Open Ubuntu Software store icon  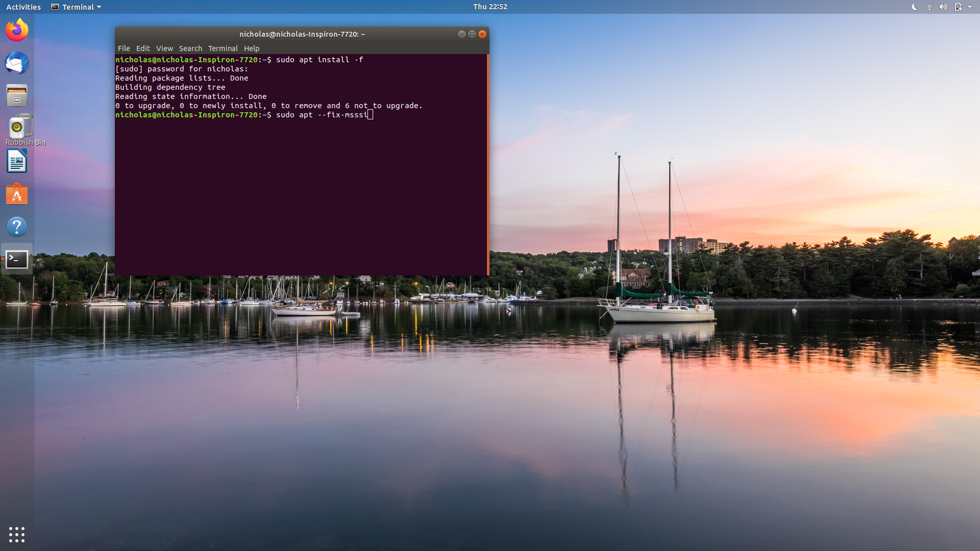[x=17, y=194]
